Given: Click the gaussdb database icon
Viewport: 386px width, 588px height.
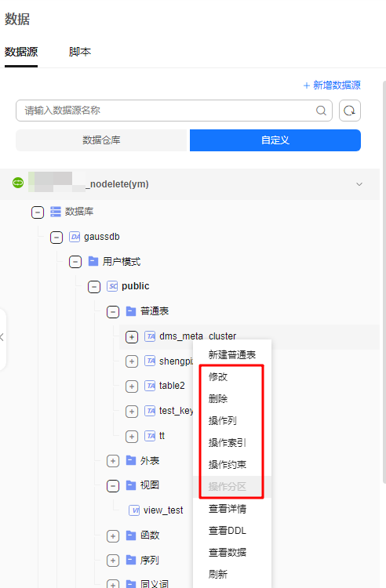Looking at the screenshot, I should pyautogui.click(x=75, y=237).
